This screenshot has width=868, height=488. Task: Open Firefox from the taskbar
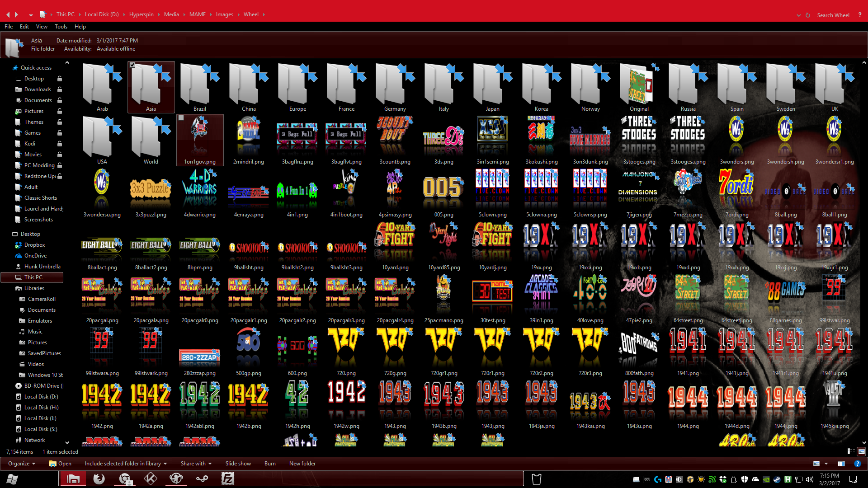99,479
